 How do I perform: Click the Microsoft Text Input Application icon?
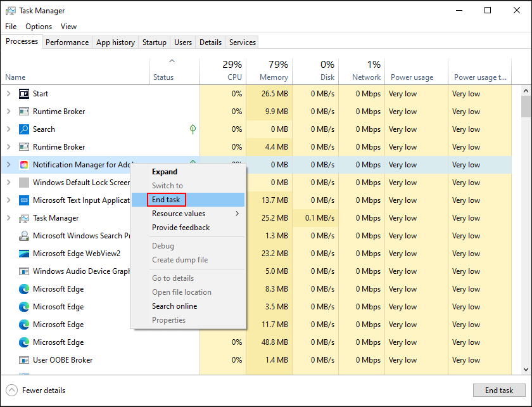pos(24,200)
